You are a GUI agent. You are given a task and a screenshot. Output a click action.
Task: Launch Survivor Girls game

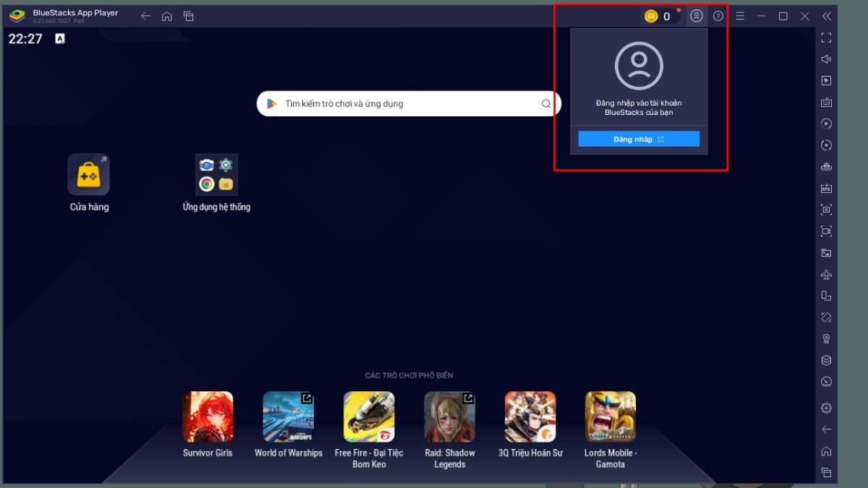tap(208, 417)
